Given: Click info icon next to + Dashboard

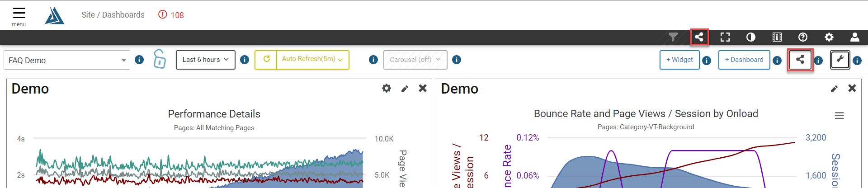Looking at the screenshot, I should [777, 61].
